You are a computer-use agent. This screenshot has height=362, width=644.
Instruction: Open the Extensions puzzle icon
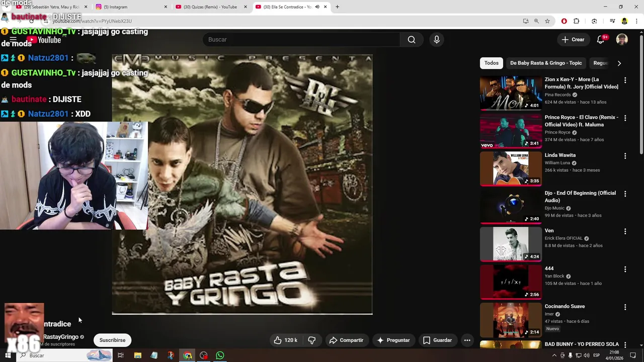(x=577, y=21)
